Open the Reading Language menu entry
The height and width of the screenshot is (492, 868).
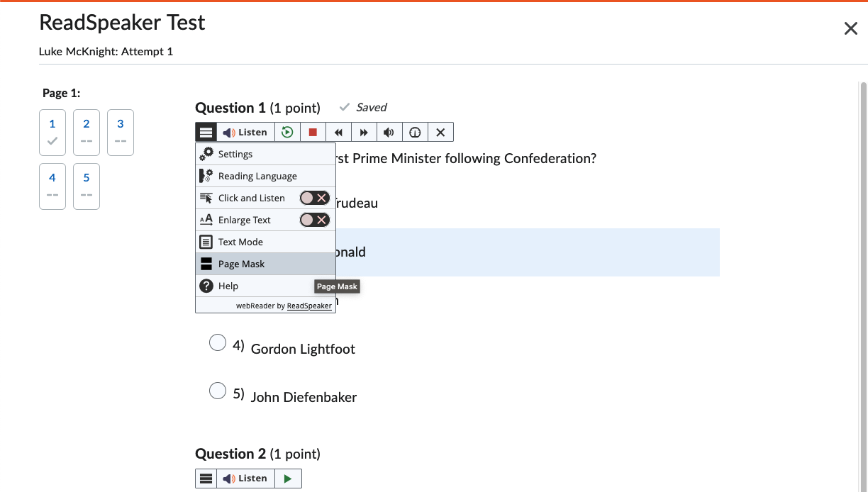pyautogui.click(x=257, y=176)
